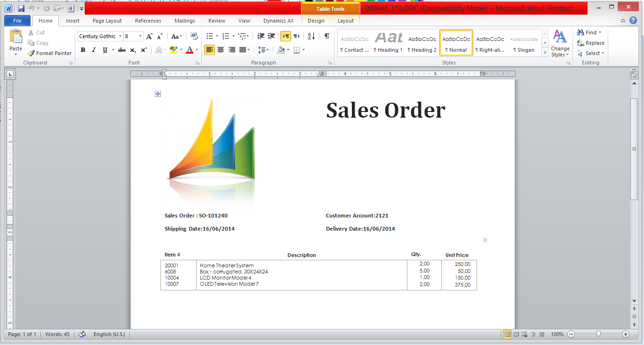644x345 pixels.
Task: Toggle the Show/Hide paragraph marks icon
Action: coord(327,36)
